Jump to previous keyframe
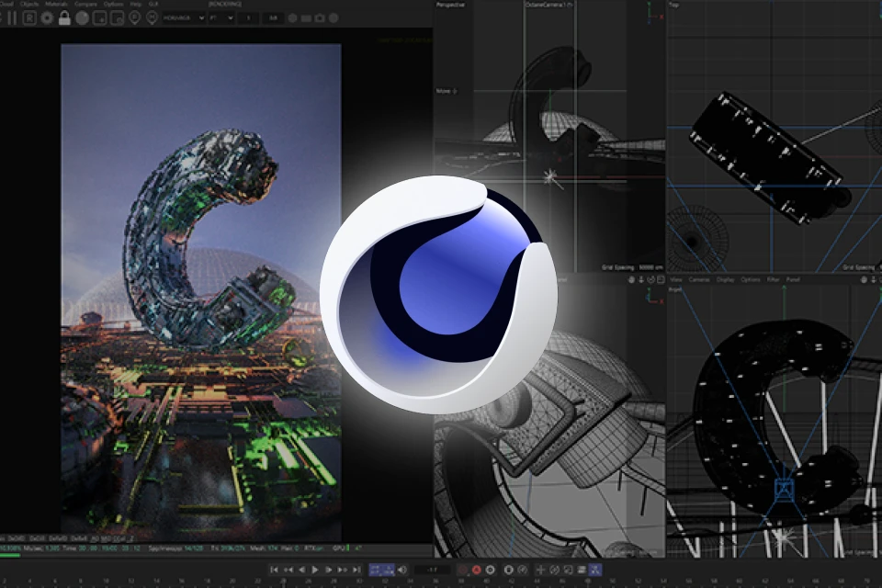Screen dimensions: 882x588 click(x=288, y=570)
